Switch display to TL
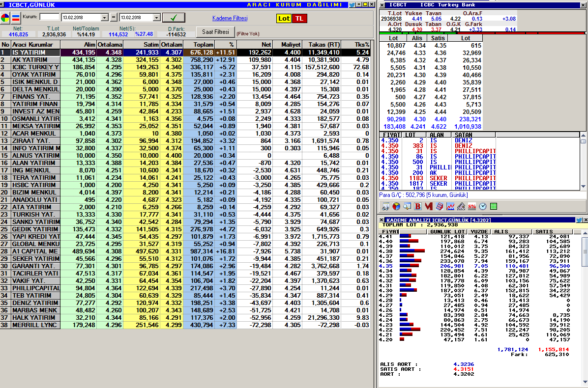This screenshot has height=388, width=588. (x=299, y=18)
